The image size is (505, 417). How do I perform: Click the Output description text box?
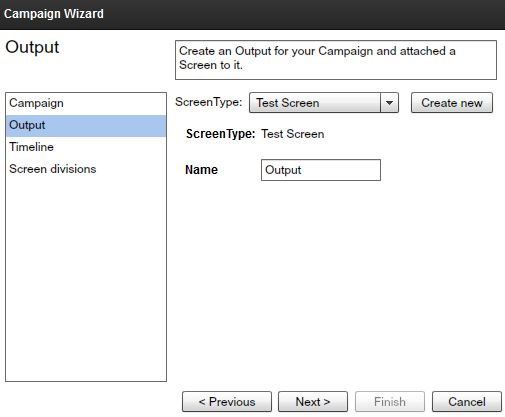336,60
